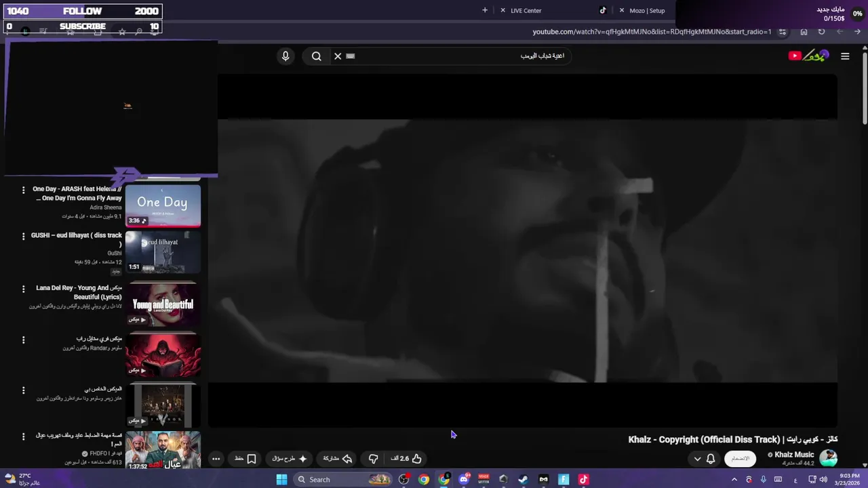Screen dimensions: 868x488
Task: Click the Windows taskbar Search box
Action: [344, 479]
